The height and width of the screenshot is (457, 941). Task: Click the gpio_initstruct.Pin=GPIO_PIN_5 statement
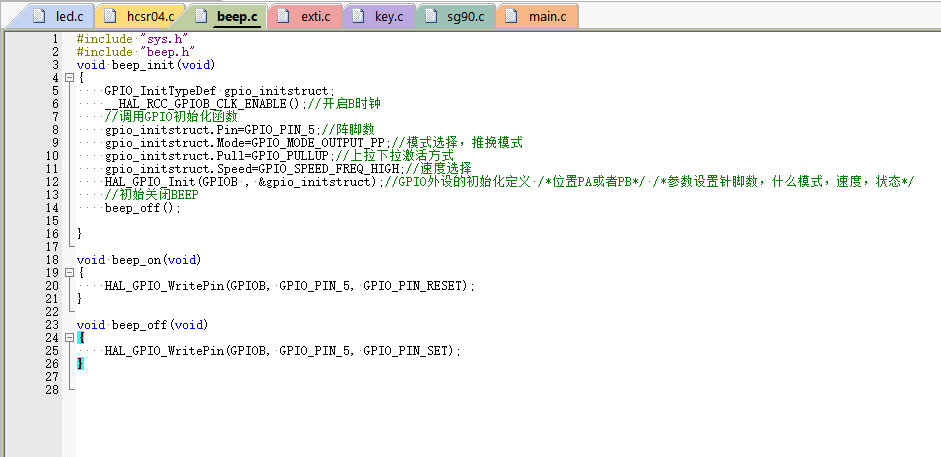tap(213, 130)
